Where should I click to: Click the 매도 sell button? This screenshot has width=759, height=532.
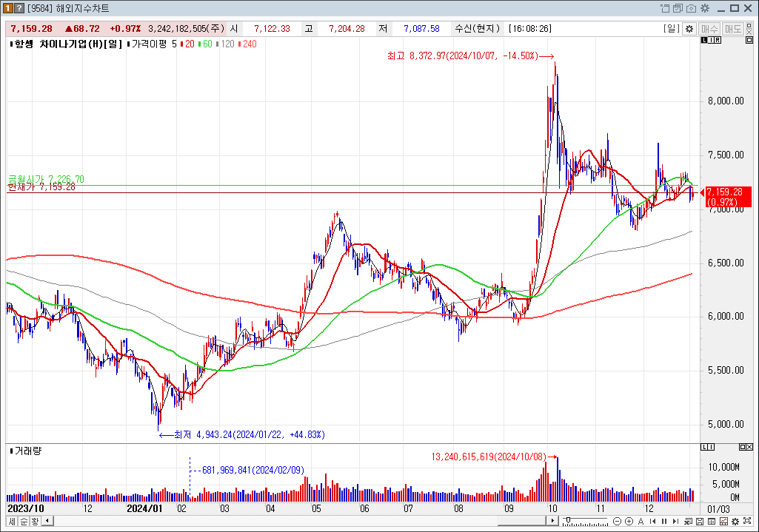pyautogui.click(x=733, y=29)
